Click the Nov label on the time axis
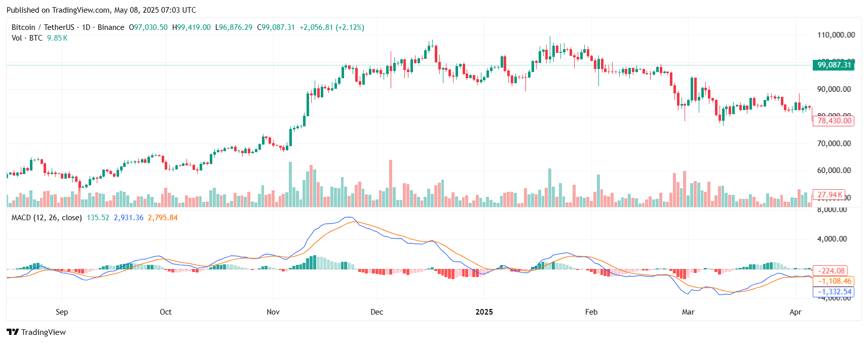The height and width of the screenshot is (343, 868). [273, 312]
